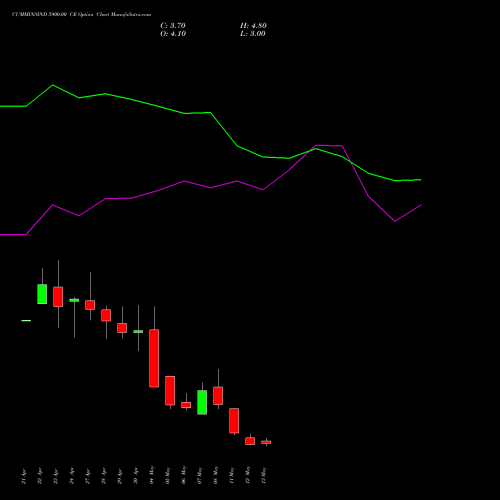Click the 28 Apr date label
Screen dimensions: 500x500
104,476
